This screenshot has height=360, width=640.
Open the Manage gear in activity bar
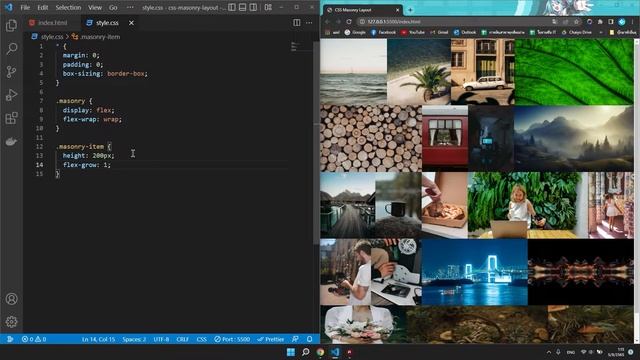(x=11, y=322)
